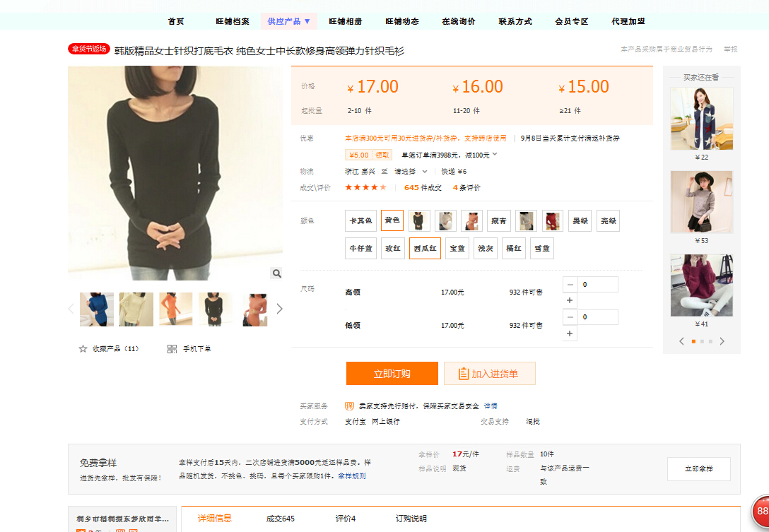Click the magnifier icon on product image
Screen dimensions: 769x532
[x=276, y=273]
